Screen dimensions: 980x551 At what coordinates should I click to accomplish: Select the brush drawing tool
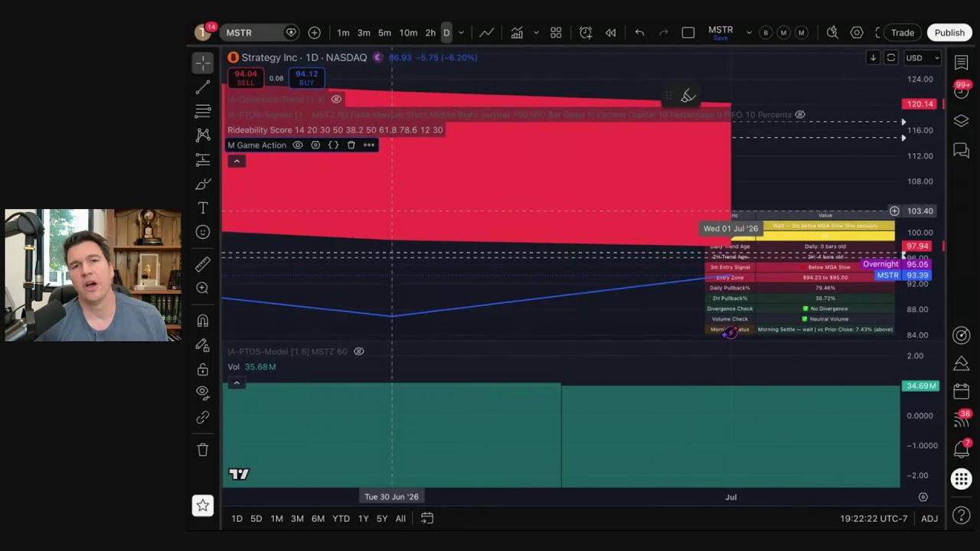[203, 184]
